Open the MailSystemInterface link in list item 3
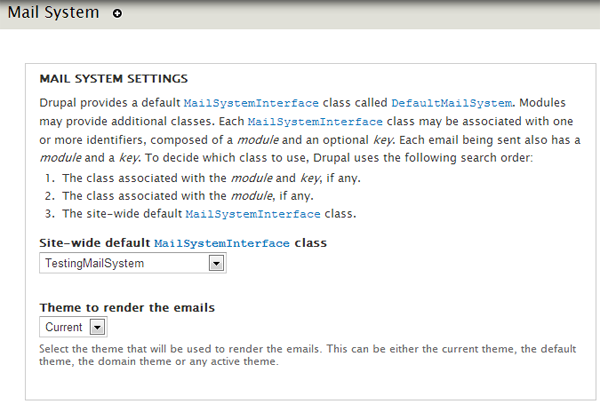The height and width of the screenshot is (404, 600). point(253,214)
